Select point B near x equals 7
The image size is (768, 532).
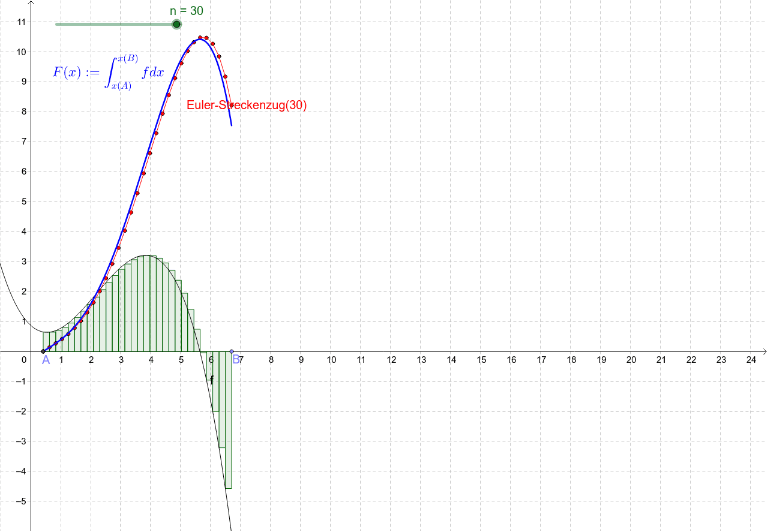tap(231, 351)
